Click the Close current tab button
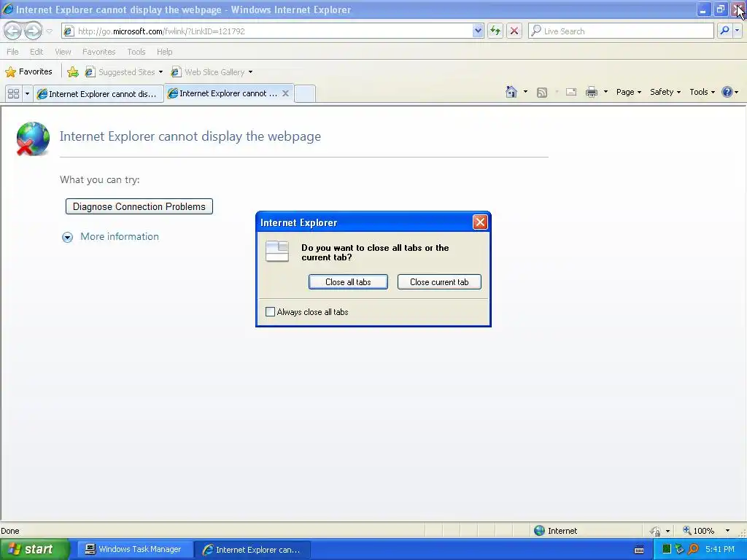The width and height of the screenshot is (747, 560). point(439,282)
